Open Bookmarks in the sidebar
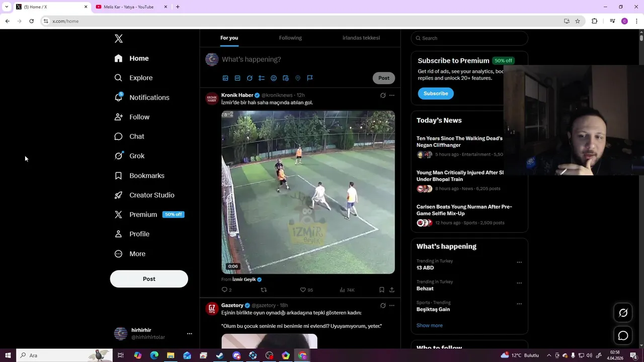Image resolution: width=644 pixels, height=362 pixels. (140, 175)
